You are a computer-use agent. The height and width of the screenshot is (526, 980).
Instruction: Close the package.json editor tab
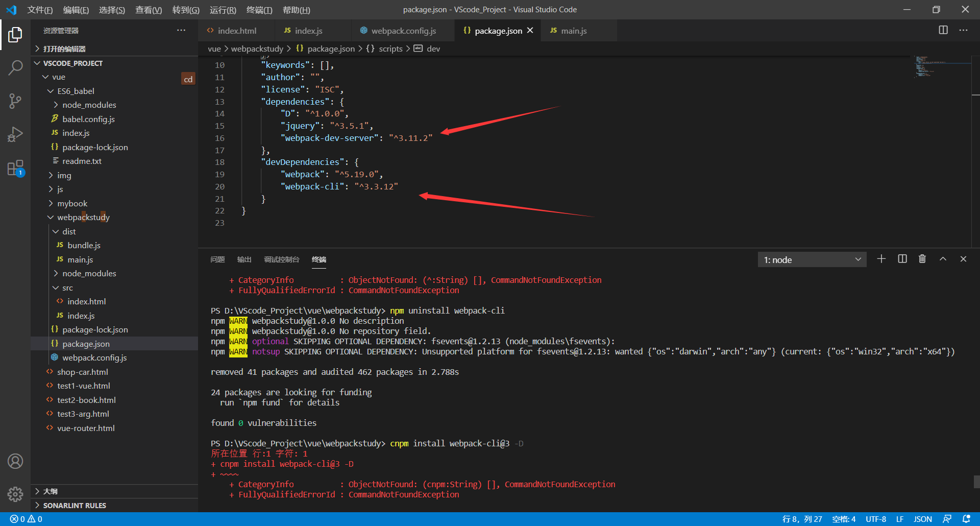(x=530, y=31)
